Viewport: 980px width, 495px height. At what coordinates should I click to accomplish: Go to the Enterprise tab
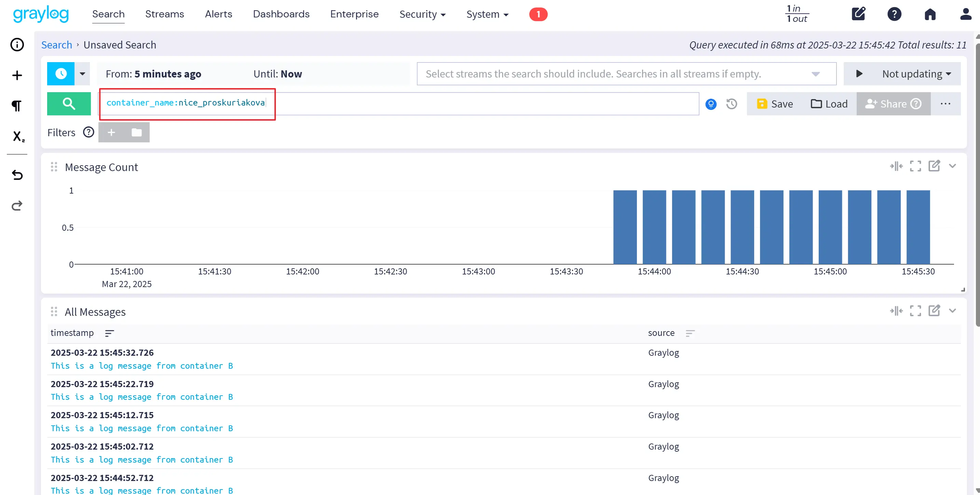point(354,14)
